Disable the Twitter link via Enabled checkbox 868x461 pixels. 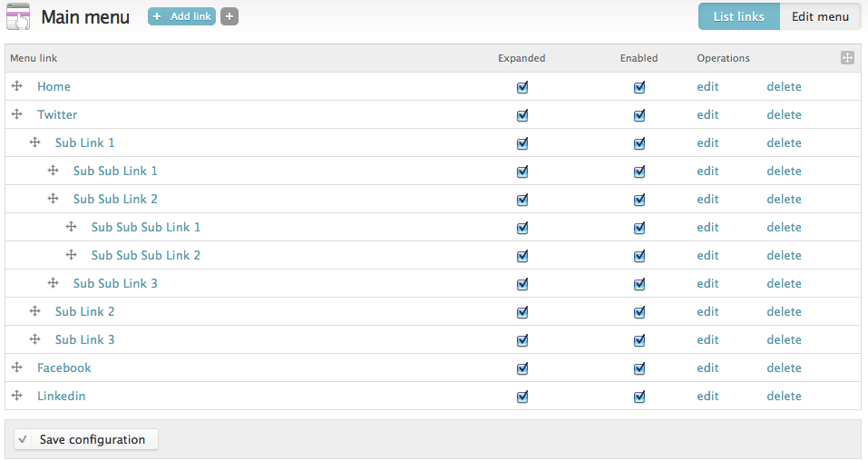click(639, 115)
